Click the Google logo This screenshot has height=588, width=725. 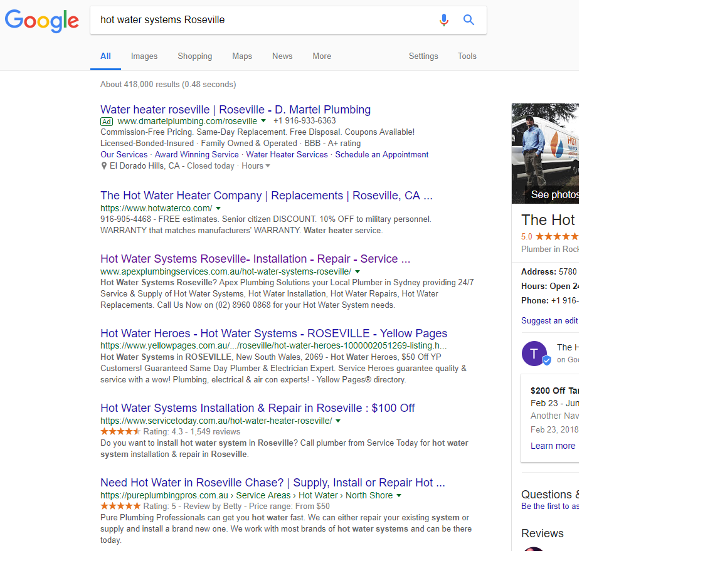41,21
